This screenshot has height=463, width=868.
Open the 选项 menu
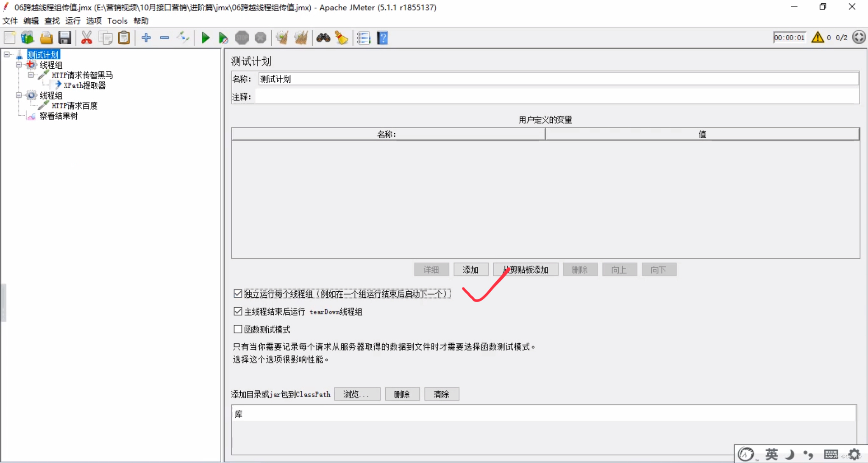[x=94, y=21]
